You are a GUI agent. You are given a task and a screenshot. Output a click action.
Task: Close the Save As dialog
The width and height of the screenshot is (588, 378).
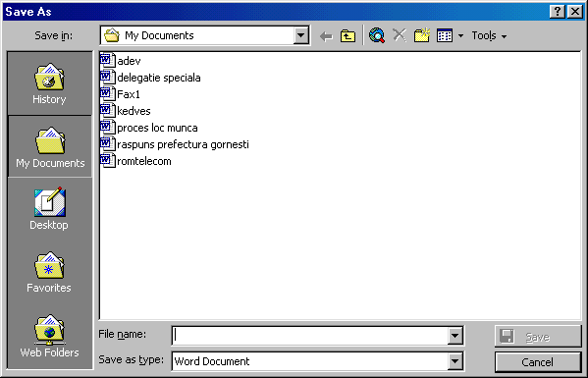[575, 12]
